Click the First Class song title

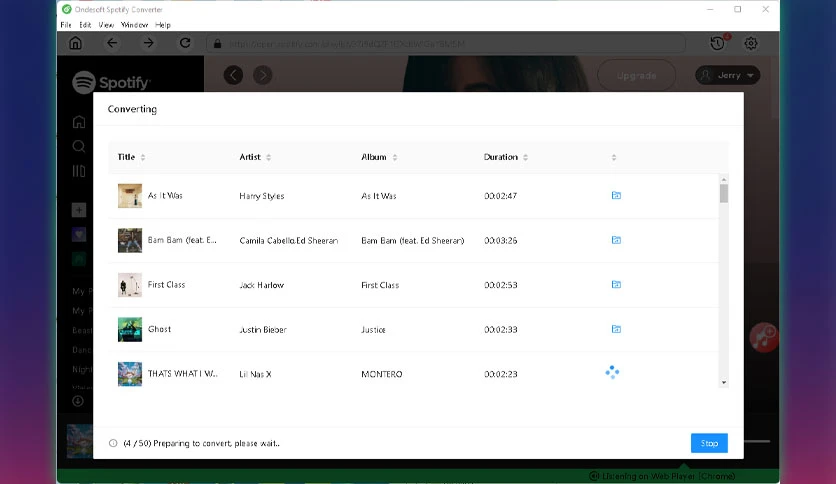pos(166,285)
